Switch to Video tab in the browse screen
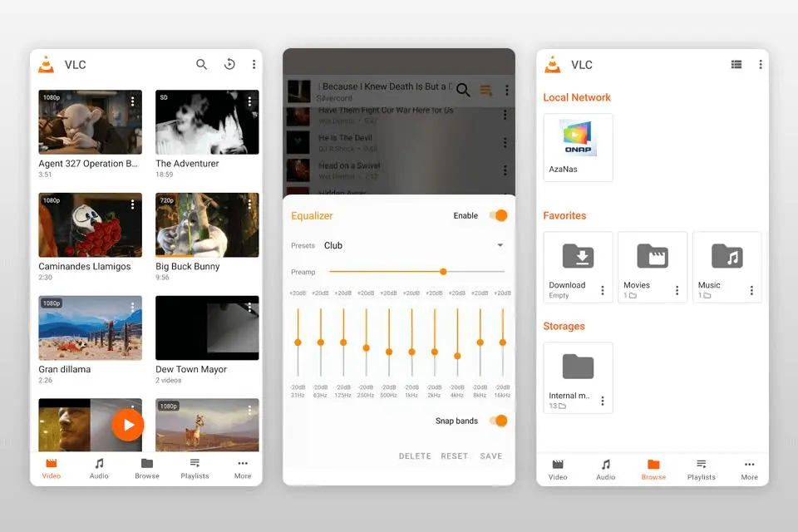Image resolution: width=798 pixels, height=532 pixels. [x=558, y=470]
